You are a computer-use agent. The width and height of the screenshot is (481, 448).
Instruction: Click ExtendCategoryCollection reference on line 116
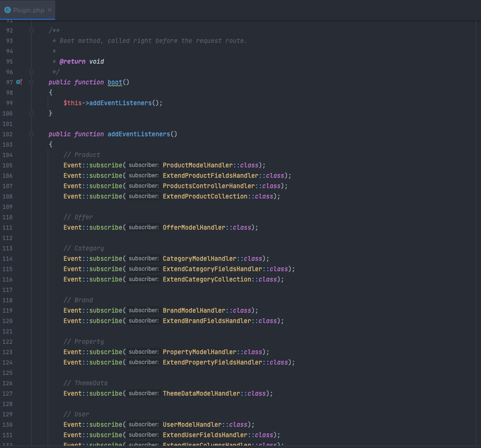(207, 279)
